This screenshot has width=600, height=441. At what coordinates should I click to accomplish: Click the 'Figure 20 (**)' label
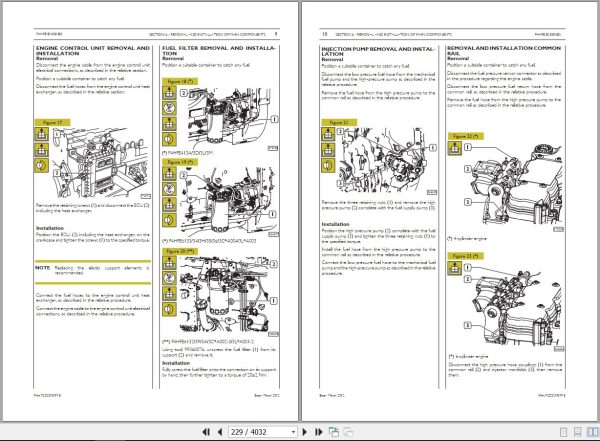pyautogui.click(x=180, y=252)
